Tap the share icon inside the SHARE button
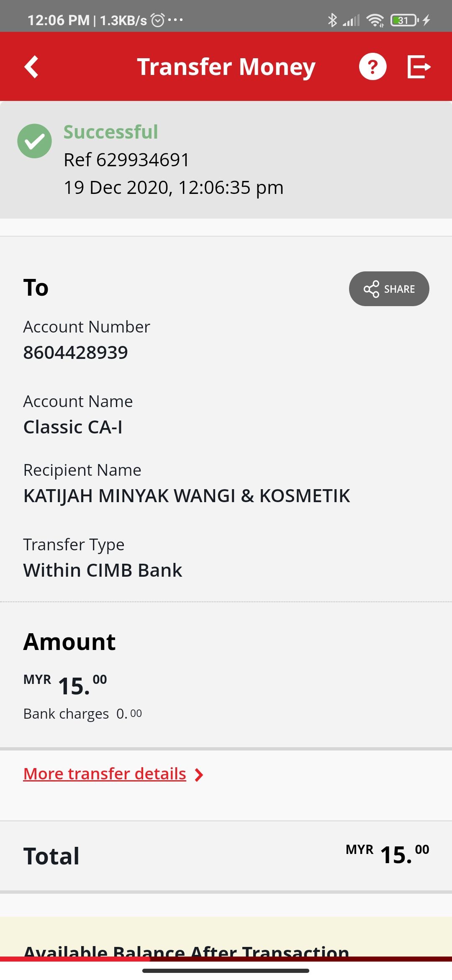The height and width of the screenshot is (980, 452). tap(371, 289)
